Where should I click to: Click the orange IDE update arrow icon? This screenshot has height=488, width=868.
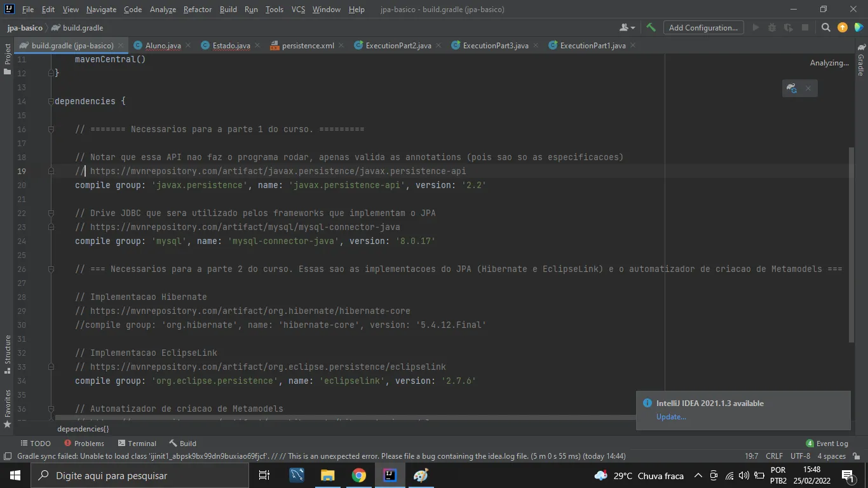tap(843, 27)
